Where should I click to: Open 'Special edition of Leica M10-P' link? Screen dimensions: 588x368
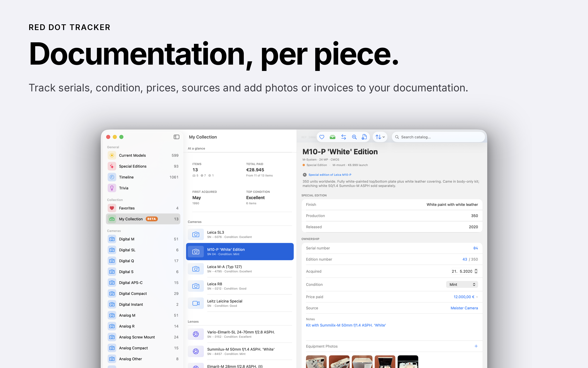pos(330,175)
